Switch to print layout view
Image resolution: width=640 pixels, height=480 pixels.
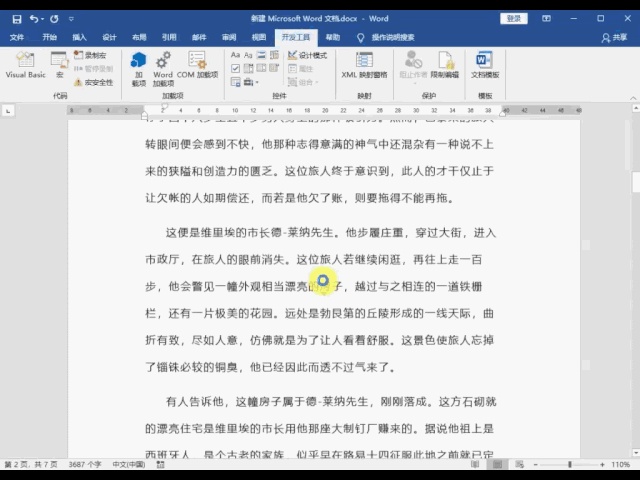(498, 464)
